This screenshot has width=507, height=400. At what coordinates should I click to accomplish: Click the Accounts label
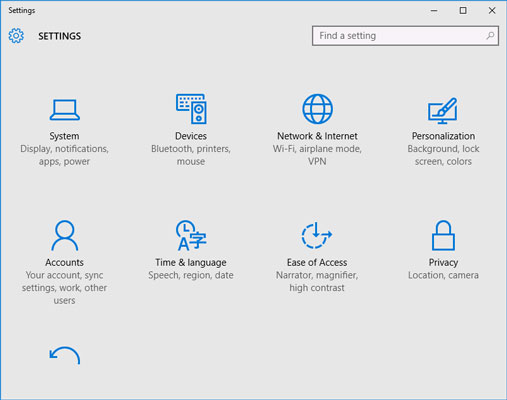tap(64, 262)
